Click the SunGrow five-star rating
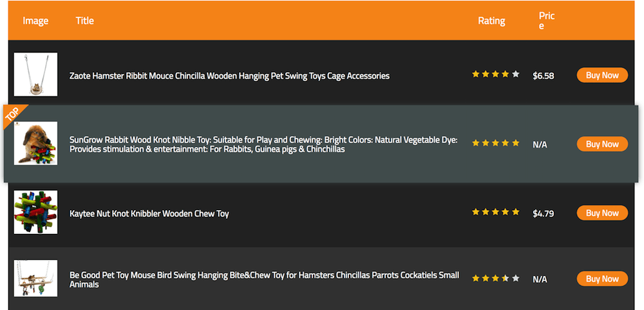This screenshot has height=310, width=644. coord(496,143)
